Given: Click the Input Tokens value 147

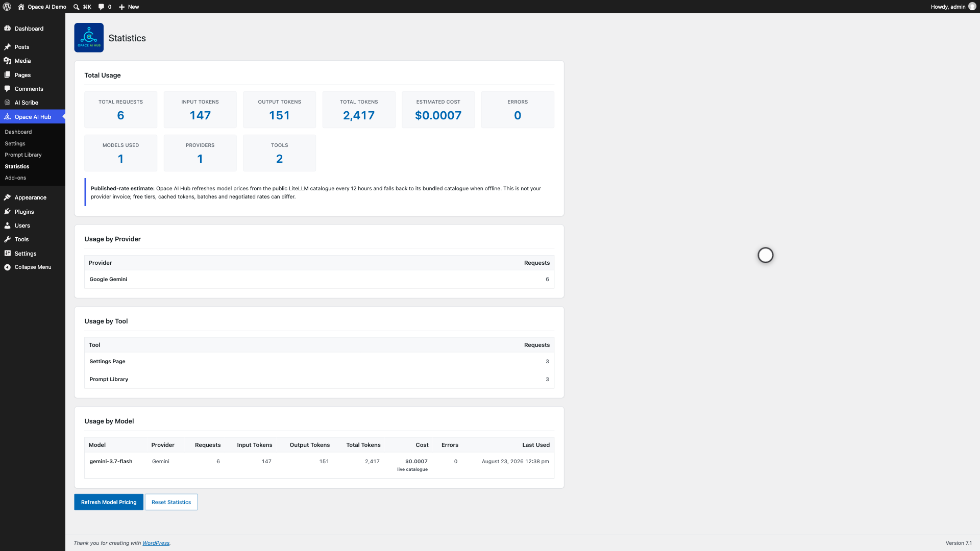Looking at the screenshot, I should coord(200,115).
